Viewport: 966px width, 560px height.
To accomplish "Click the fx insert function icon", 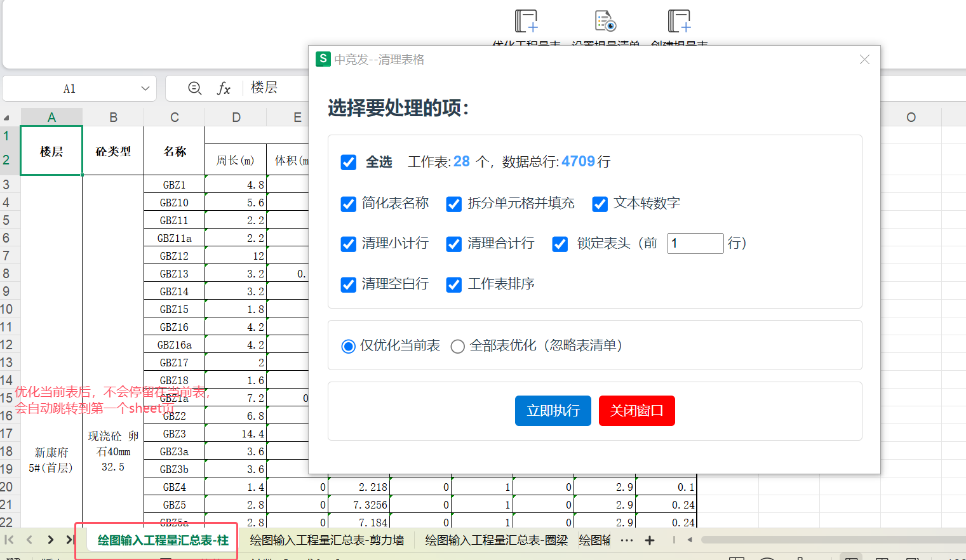I will (224, 88).
